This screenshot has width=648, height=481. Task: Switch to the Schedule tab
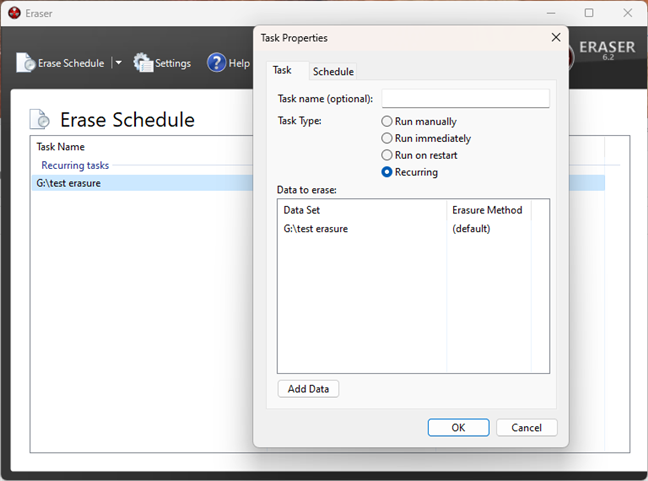click(x=333, y=71)
